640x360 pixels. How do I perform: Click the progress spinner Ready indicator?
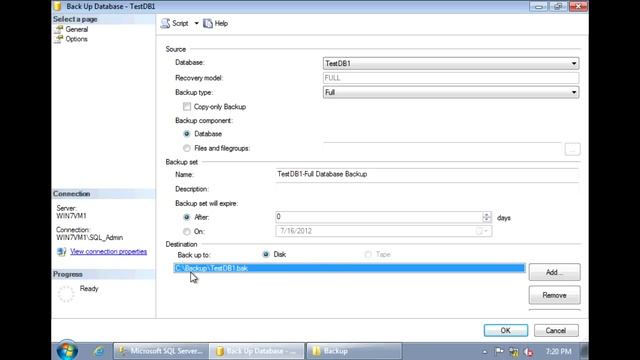(x=66, y=293)
